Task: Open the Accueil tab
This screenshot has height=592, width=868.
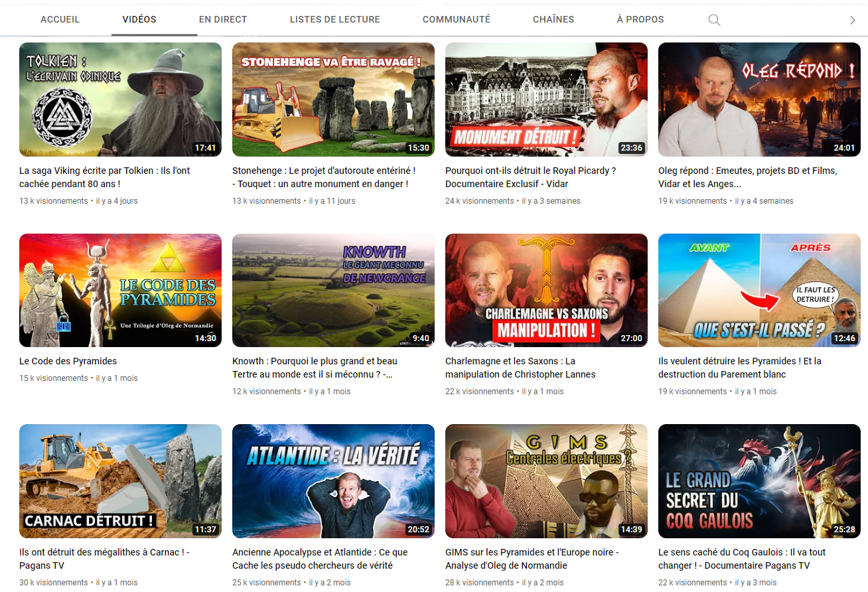Action: (x=60, y=19)
